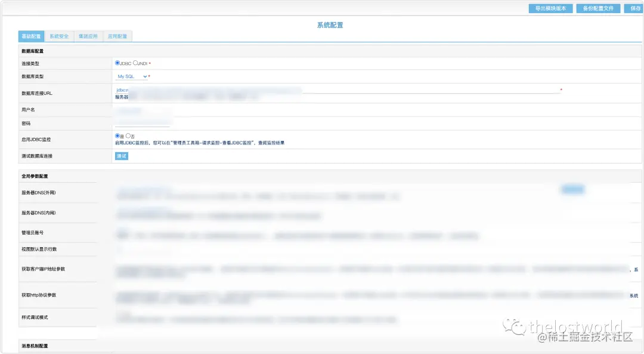Select the JNDI connection type radio

click(x=135, y=63)
